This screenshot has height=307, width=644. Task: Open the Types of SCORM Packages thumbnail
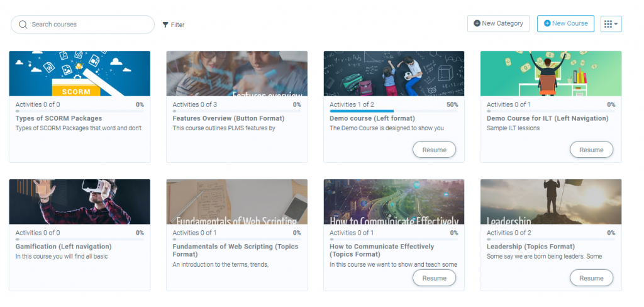[80, 74]
